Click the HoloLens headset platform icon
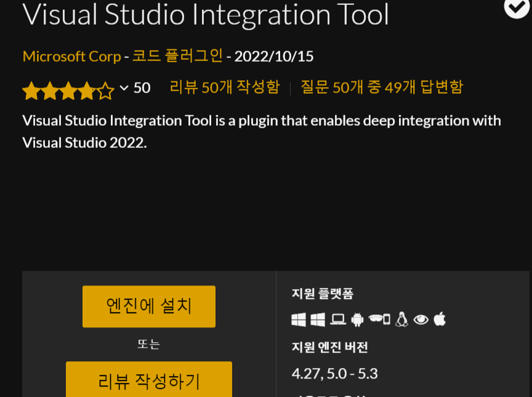 click(375, 319)
